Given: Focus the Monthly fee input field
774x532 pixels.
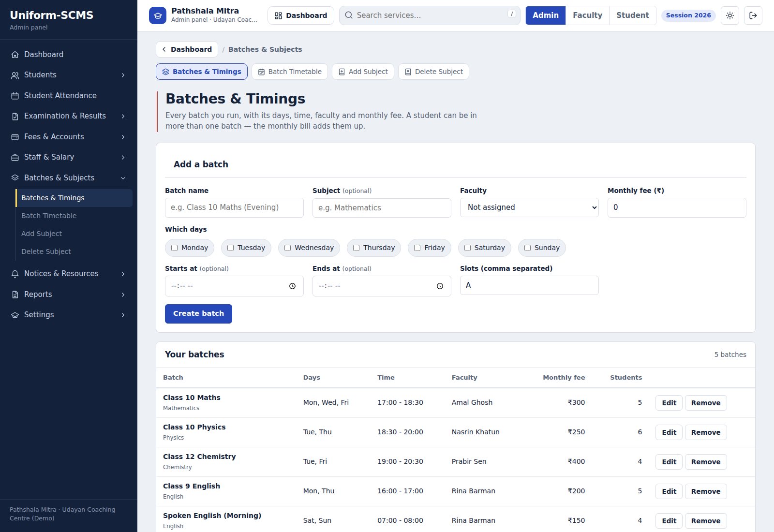Looking at the screenshot, I should point(677,207).
